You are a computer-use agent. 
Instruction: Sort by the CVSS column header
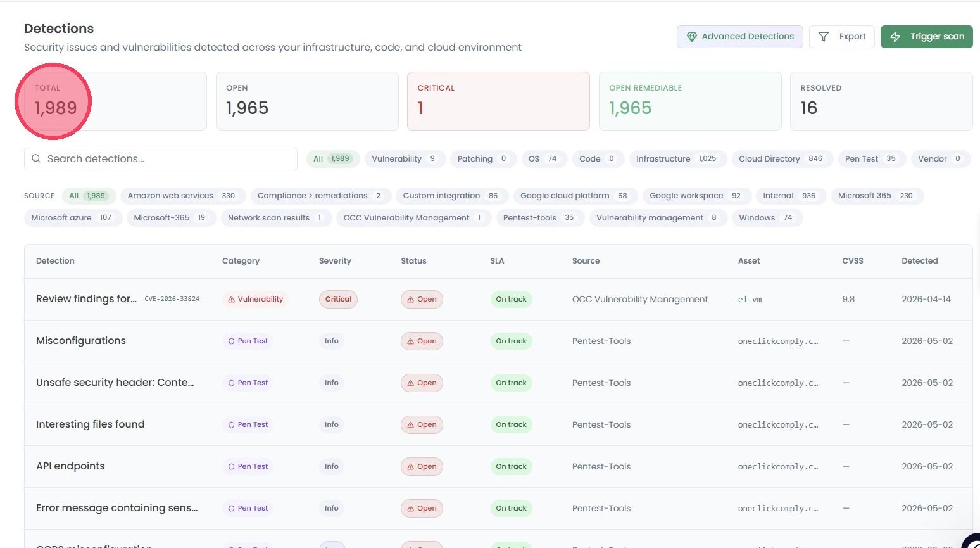[852, 261]
